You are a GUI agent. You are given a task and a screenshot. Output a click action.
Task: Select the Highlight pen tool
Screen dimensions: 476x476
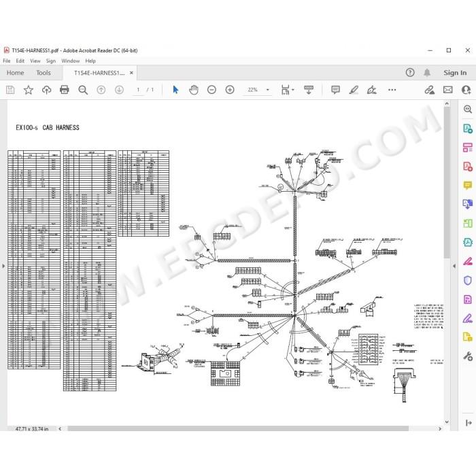354,90
